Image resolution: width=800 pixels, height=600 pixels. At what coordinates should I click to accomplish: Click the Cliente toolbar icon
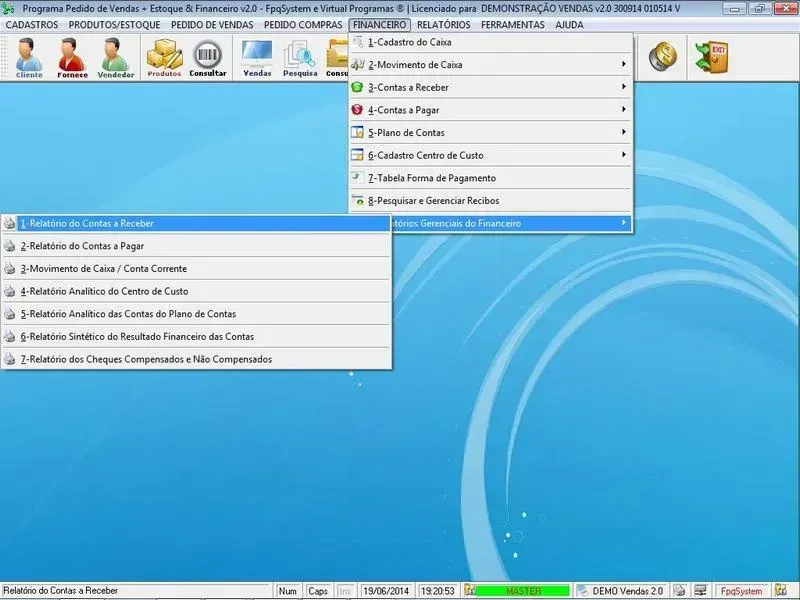point(29,57)
